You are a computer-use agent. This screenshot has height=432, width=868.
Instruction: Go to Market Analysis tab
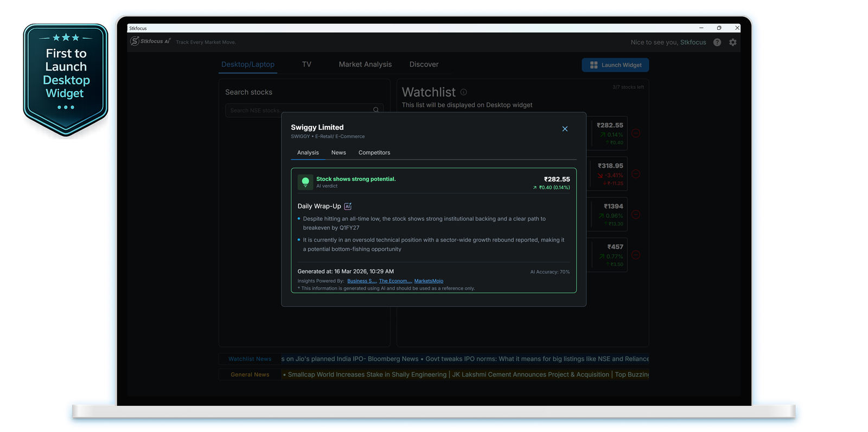[x=365, y=64]
